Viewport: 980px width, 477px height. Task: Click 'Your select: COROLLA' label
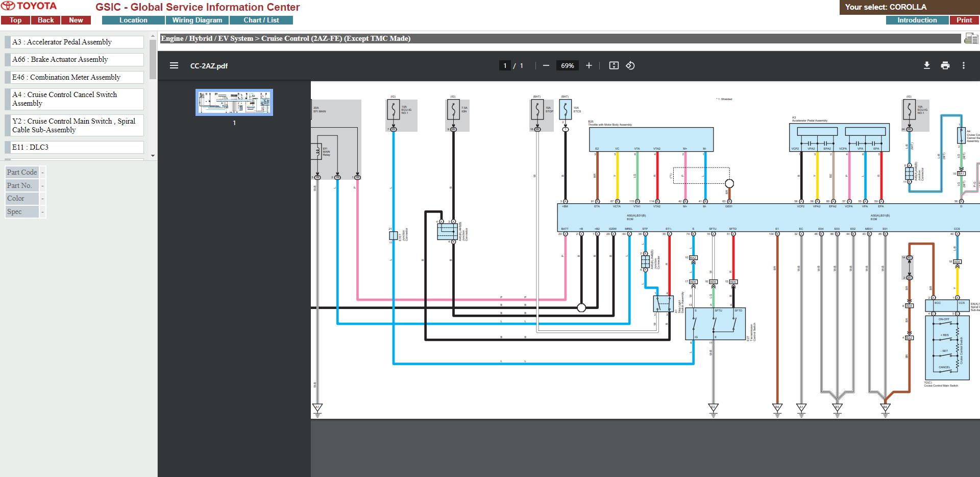[x=886, y=7]
